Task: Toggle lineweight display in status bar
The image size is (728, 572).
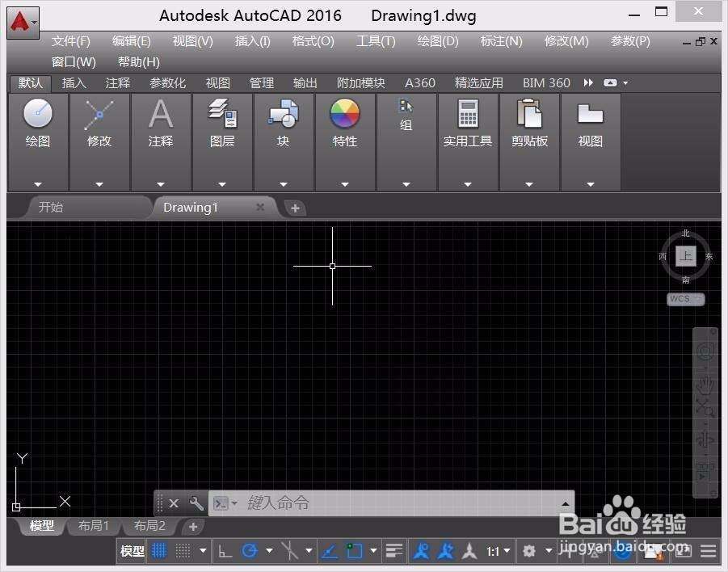Action: [394, 551]
